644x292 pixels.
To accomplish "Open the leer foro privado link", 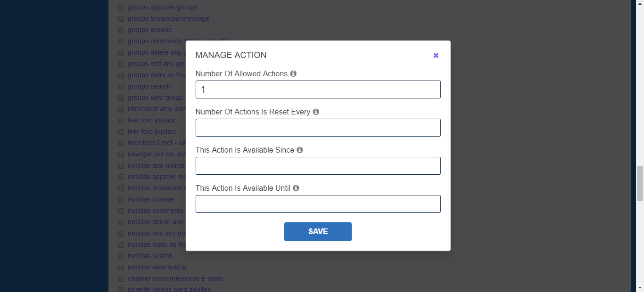I will pyautogui.click(x=152, y=120).
